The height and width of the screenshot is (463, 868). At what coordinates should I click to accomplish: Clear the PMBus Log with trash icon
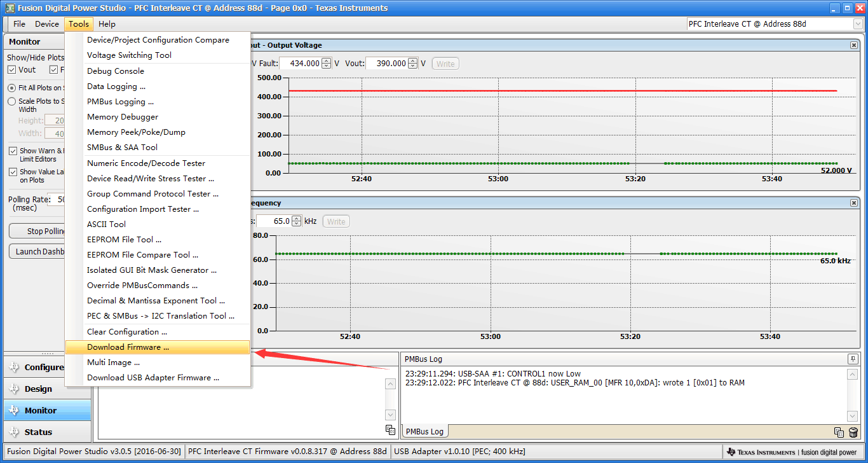[854, 432]
